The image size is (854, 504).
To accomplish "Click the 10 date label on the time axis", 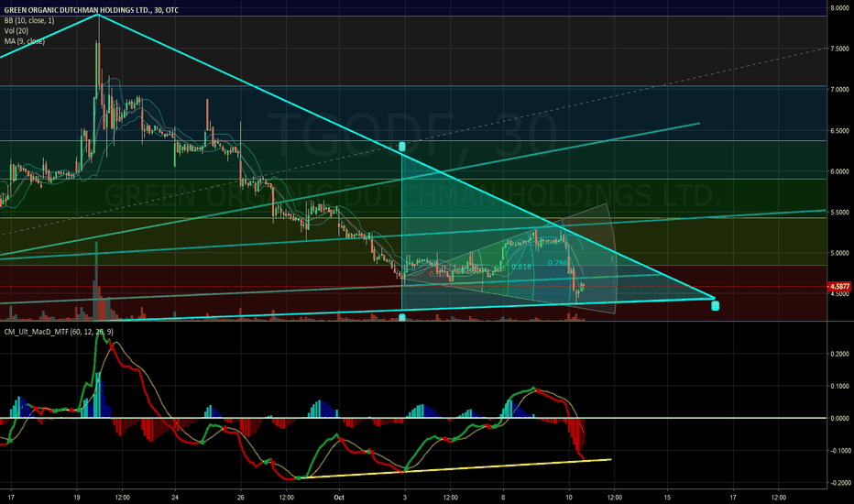I will pos(569,497).
